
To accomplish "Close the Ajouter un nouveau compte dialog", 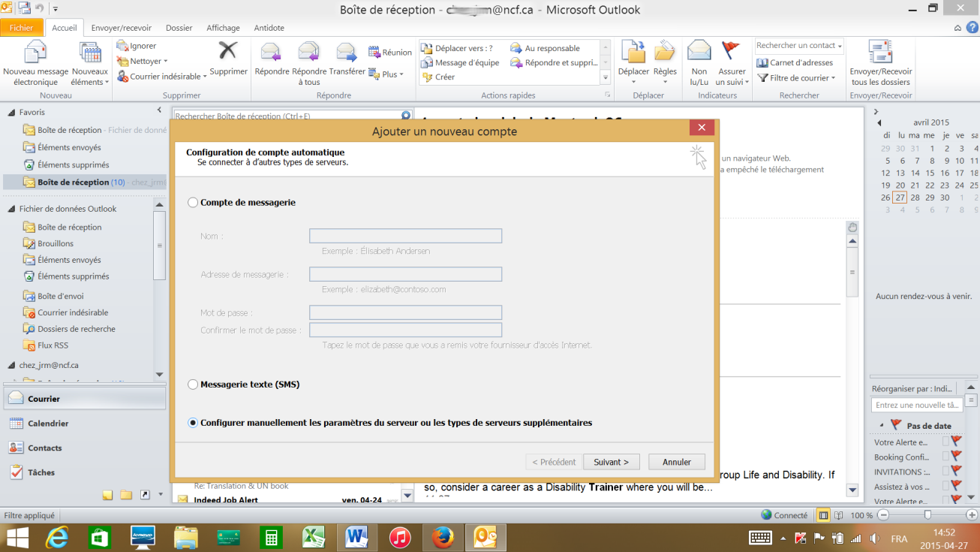I will tap(701, 128).
